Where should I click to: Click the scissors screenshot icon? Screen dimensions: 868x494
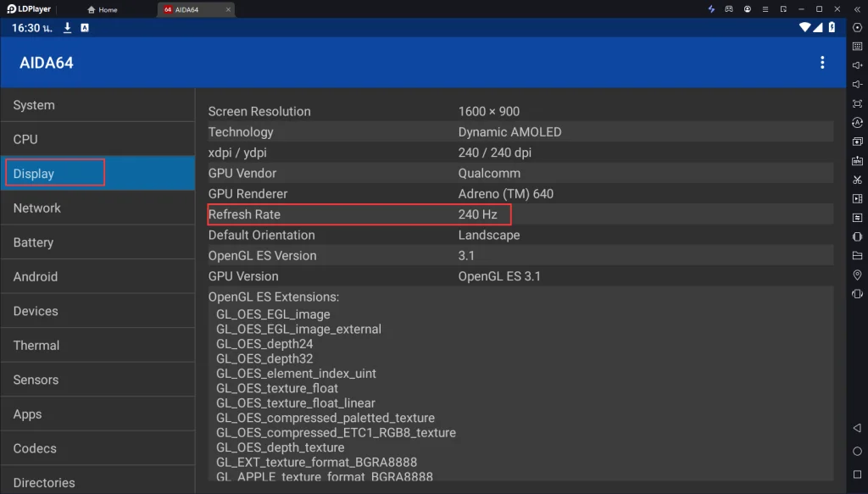click(x=857, y=180)
